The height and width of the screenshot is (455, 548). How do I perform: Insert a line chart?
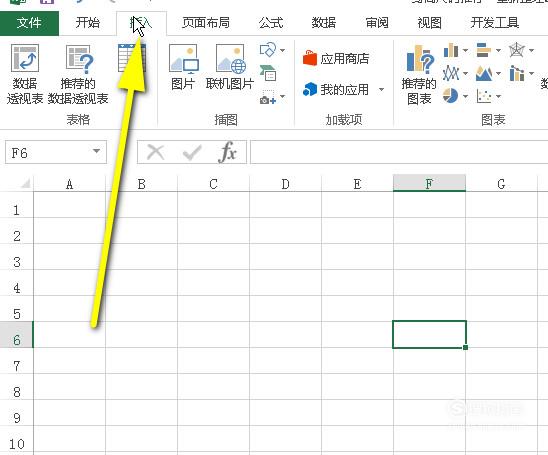click(x=451, y=73)
